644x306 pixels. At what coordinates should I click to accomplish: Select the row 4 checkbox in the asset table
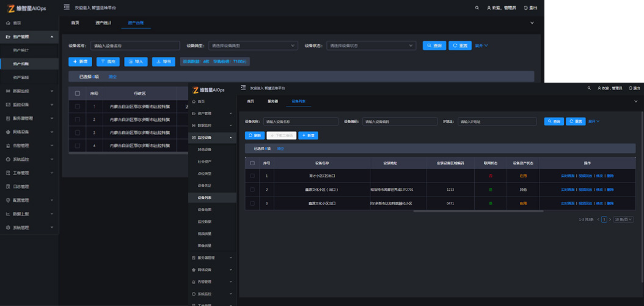(77, 146)
